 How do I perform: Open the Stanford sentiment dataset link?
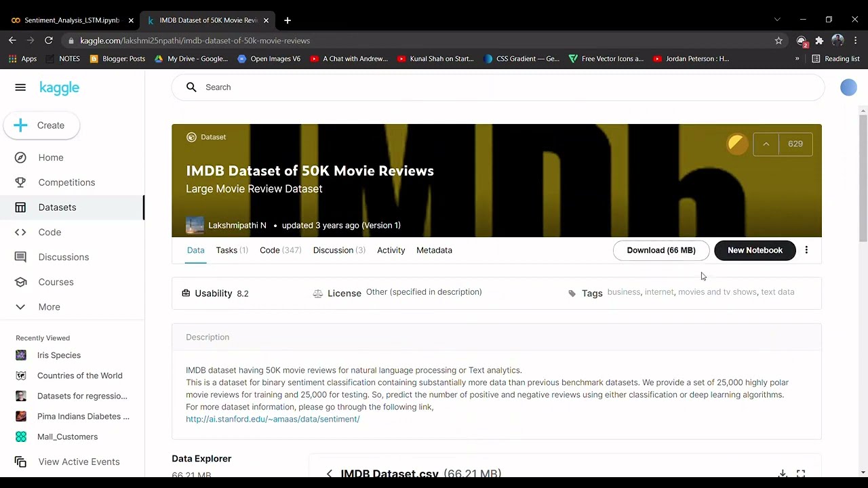[x=273, y=419]
